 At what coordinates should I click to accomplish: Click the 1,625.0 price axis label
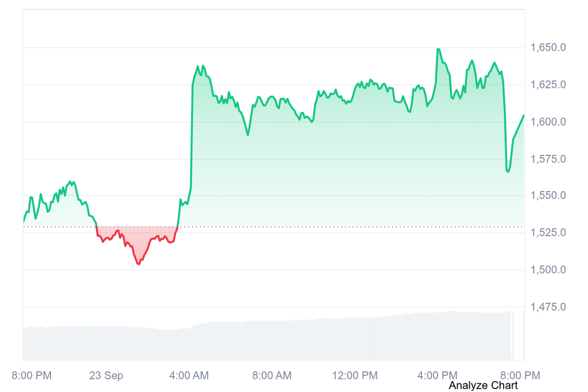tap(548, 85)
